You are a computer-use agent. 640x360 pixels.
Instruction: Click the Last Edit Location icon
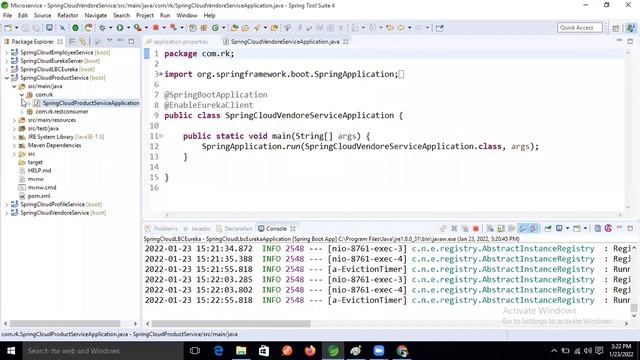point(390,28)
